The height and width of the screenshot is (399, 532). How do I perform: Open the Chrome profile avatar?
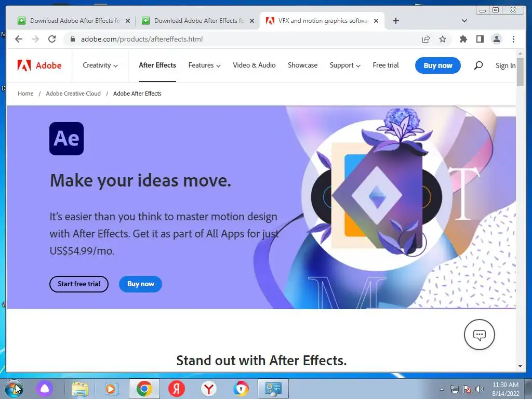point(496,39)
